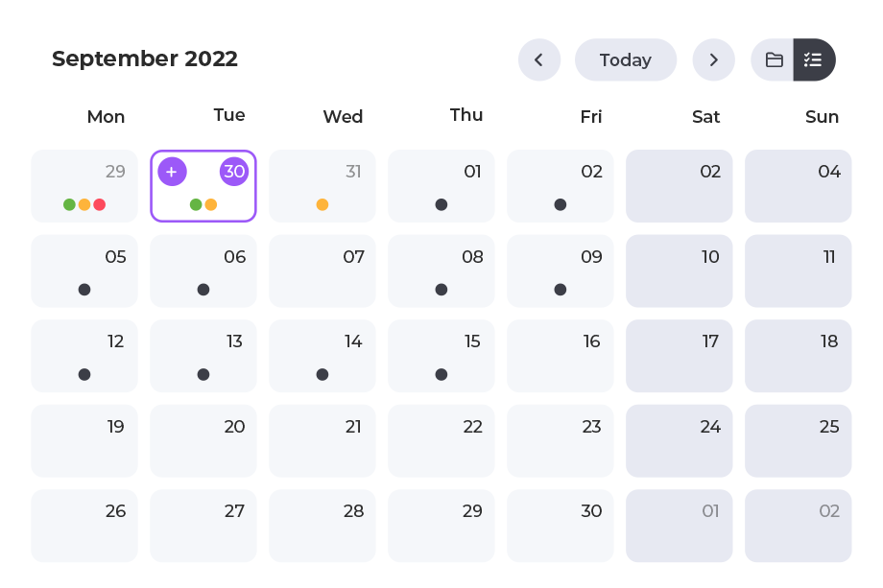
Task: Open the September 2022 month title
Action: (145, 59)
